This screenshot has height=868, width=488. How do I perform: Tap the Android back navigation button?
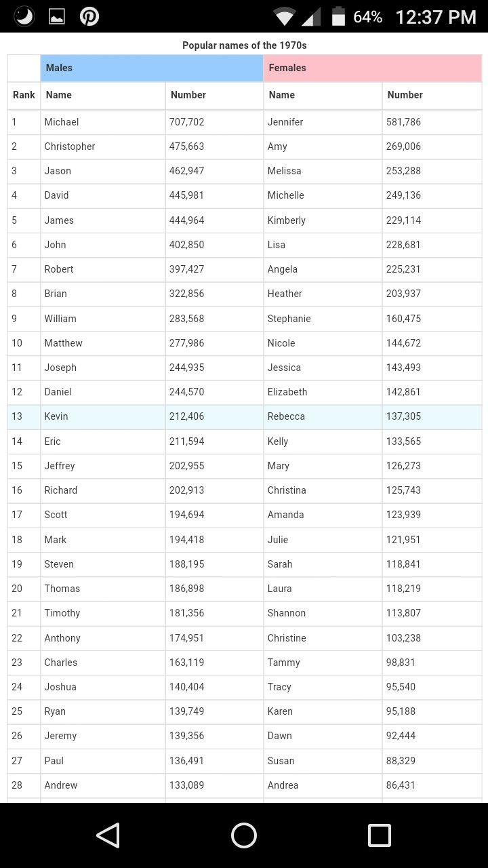pyautogui.click(x=108, y=835)
